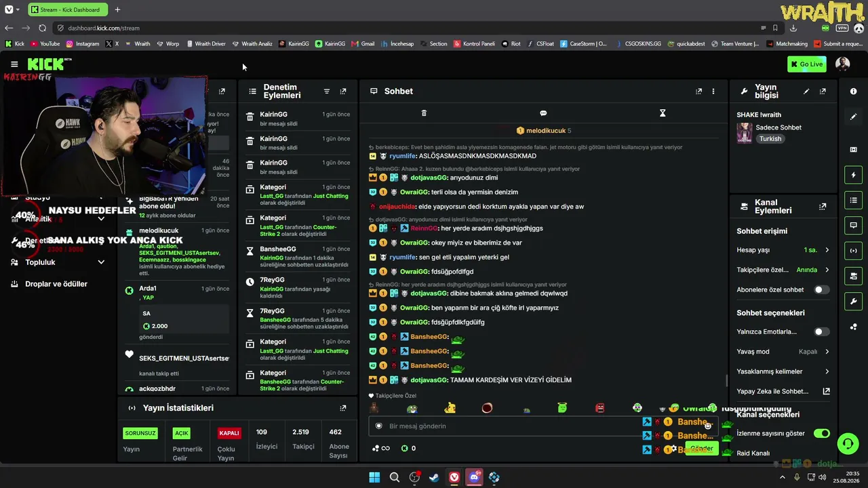The height and width of the screenshot is (488, 868).
Task: Open a new browser tab
Action: [x=117, y=9]
